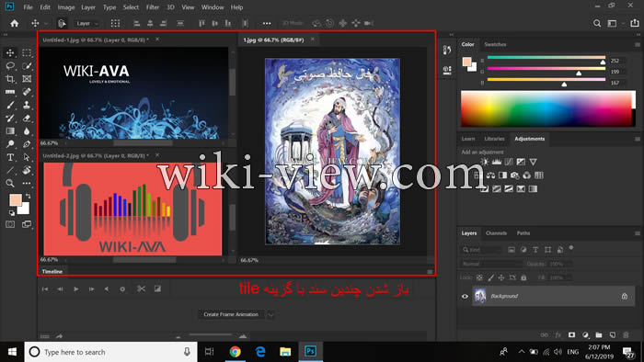This screenshot has width=644, height=362.
Task: Toggle Quick Mask mode
Action: (10, 224)
